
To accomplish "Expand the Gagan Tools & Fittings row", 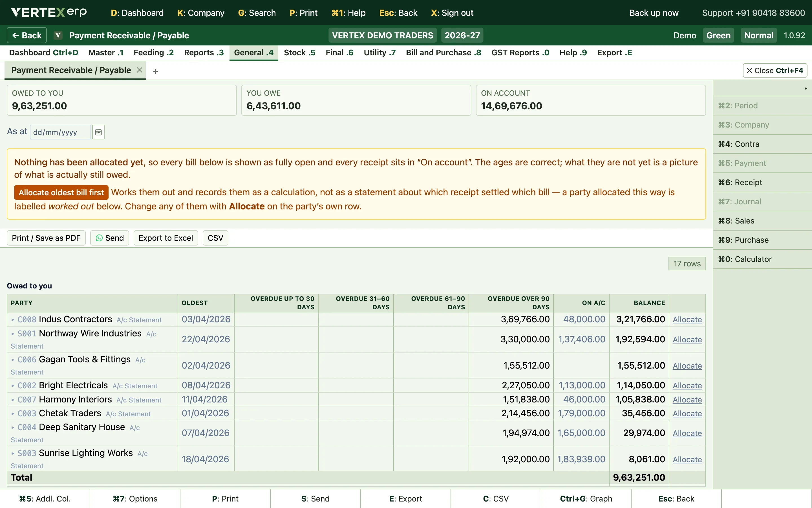I will pyautogui.click(x=13, y=360).
